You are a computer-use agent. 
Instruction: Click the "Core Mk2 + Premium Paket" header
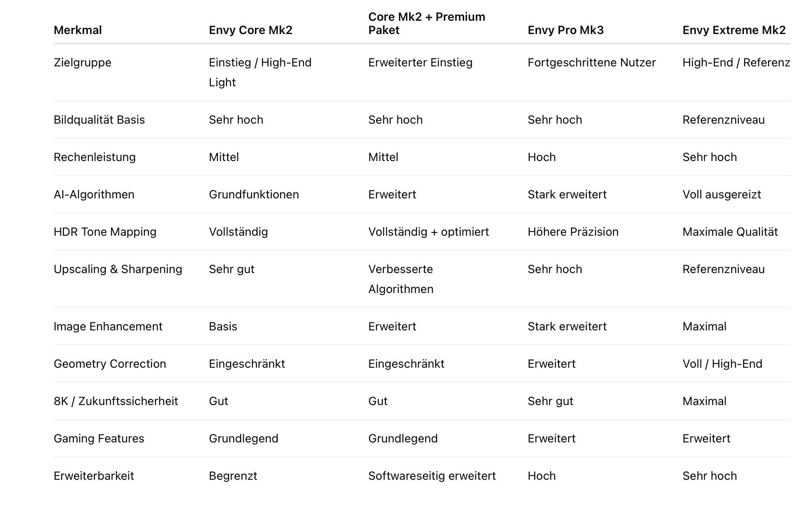pos(426,23)
